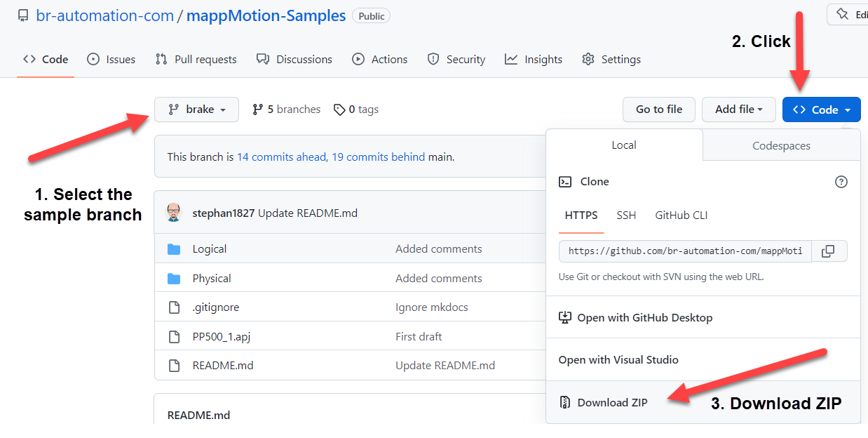The height and width of the screenshot is (438, 868).
Task: Switch to the Code tab
Action: pyautogui.click(x=46, y=60)
